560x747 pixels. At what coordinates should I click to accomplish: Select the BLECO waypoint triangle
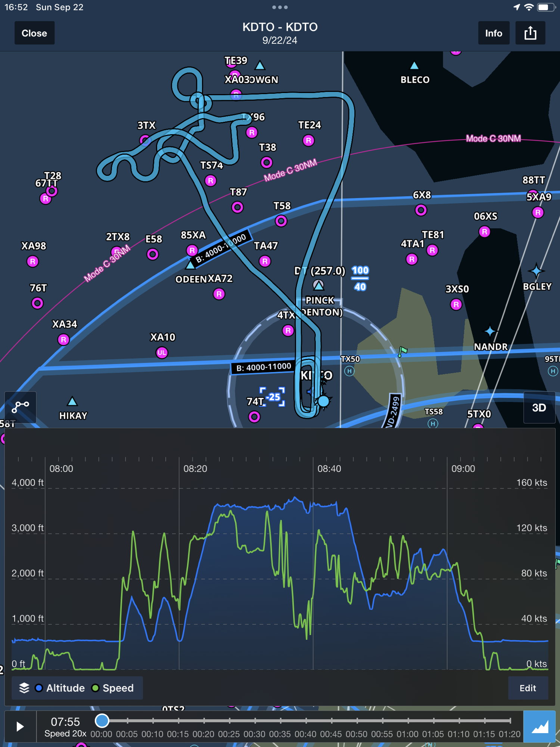coord(414,66)
